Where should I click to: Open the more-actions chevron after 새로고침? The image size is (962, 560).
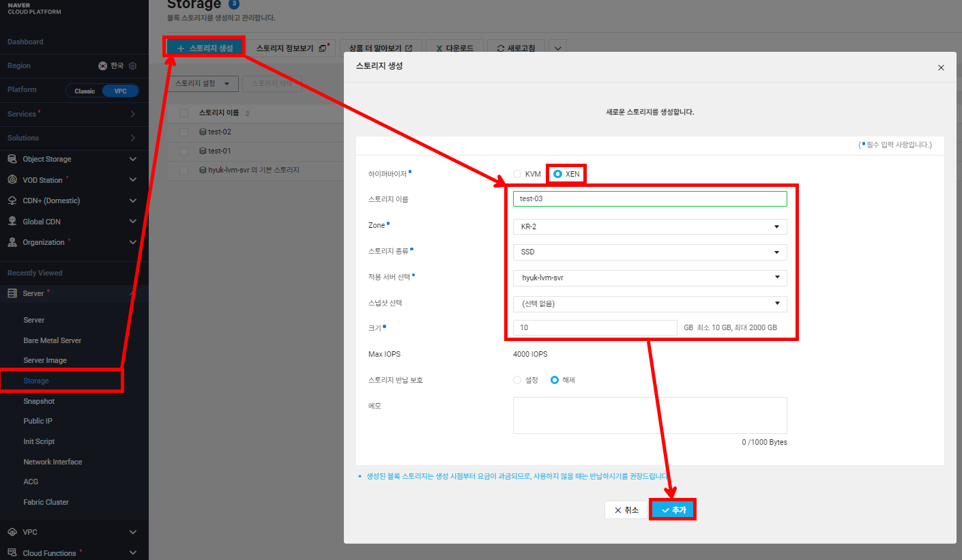558,48
